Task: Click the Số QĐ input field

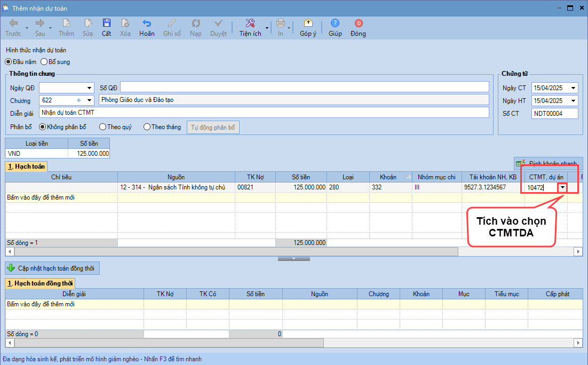Action: 305,86
